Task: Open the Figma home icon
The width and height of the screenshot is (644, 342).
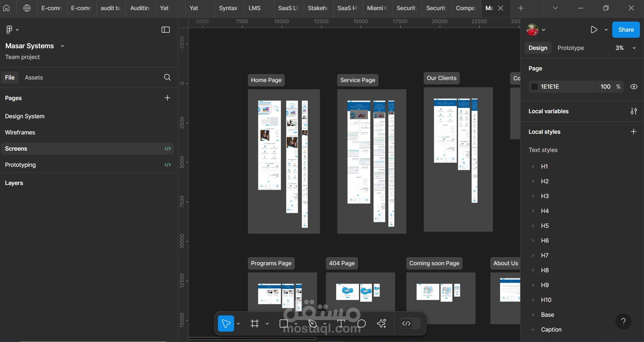Action: tap(6, 8)
